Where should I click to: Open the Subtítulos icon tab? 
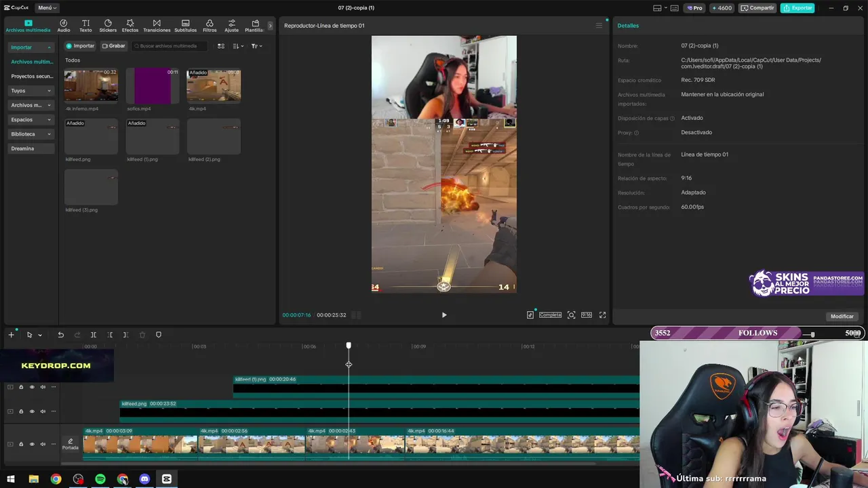185,26
